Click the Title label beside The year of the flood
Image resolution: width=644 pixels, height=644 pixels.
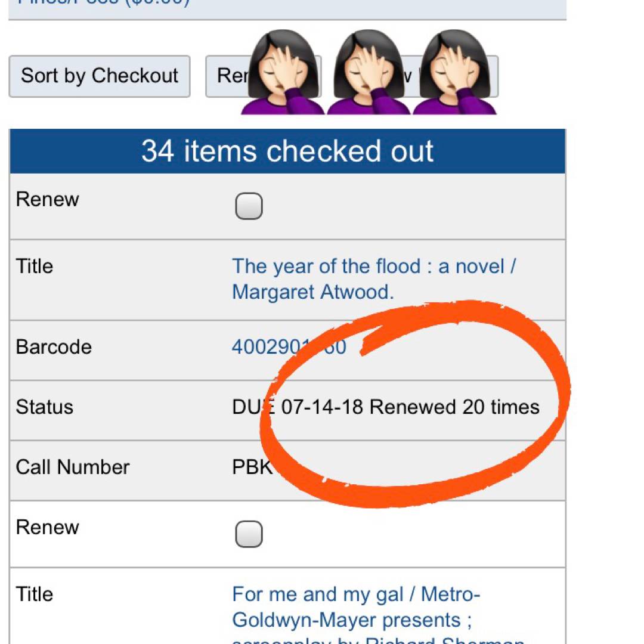coord(35,267)
